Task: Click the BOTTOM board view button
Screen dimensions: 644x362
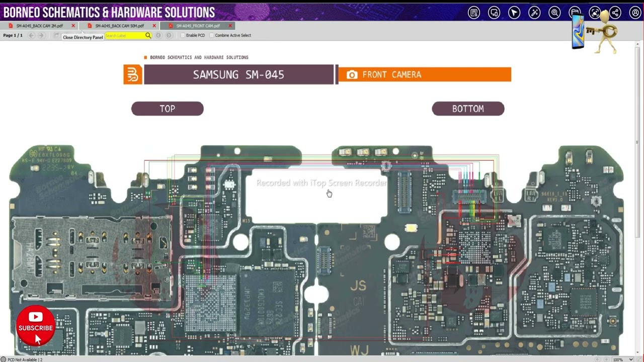Action: (x=468, y=109)
